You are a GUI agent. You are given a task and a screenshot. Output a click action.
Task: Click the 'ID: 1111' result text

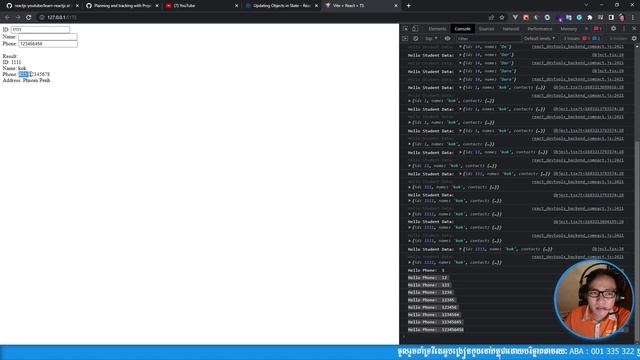(x=12, y=62)
